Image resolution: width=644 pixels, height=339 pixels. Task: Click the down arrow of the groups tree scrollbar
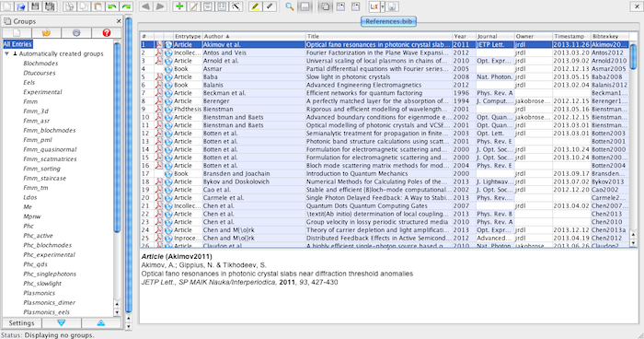coord(117,312)
